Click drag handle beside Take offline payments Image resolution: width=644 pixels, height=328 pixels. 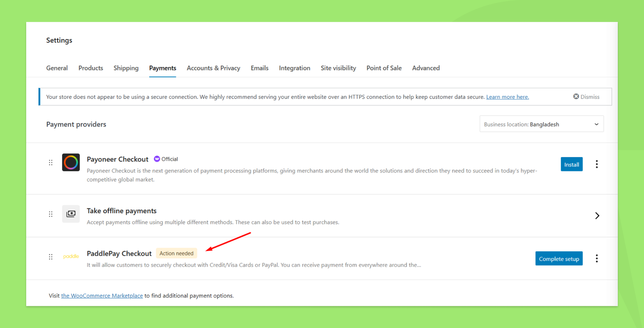click(x=51, y=214)
